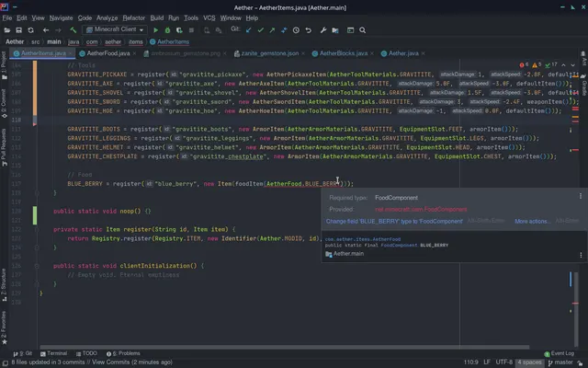This screenshot has width=588, height=368.
Task: Navigate forward with the right arrow
Action: pyautogui.click(x=58, y=30)
